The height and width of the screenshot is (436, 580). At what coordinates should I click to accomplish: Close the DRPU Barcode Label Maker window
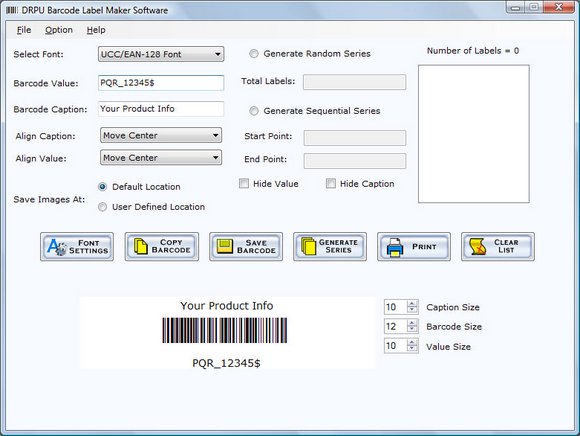(559, 7)
